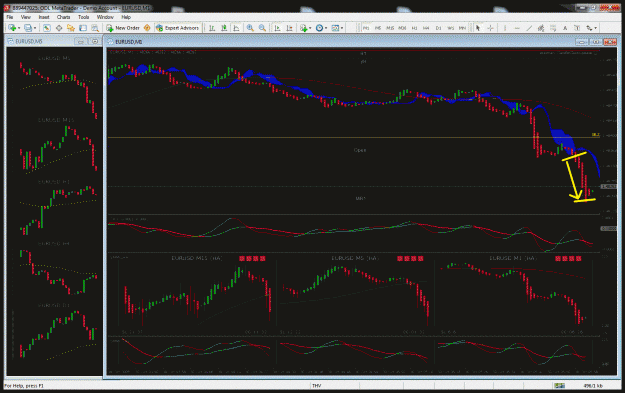Expand the Profiles dropdown arrow

[35, 28]
